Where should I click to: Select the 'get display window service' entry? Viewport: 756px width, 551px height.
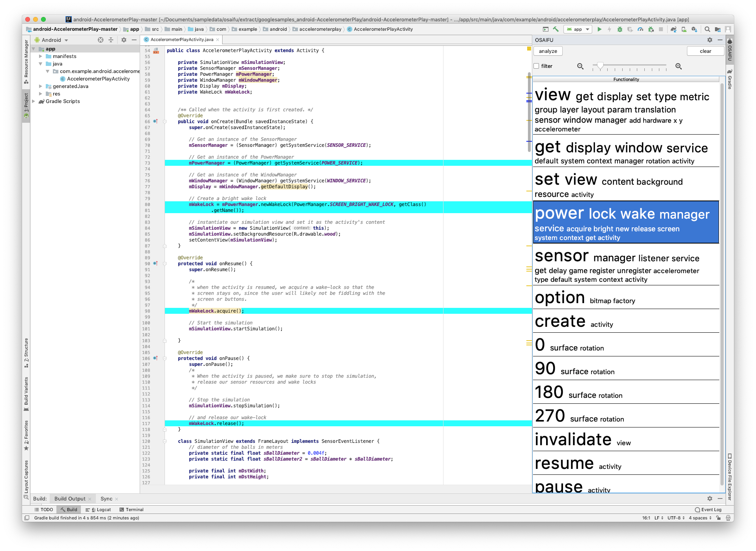[626, 151]
